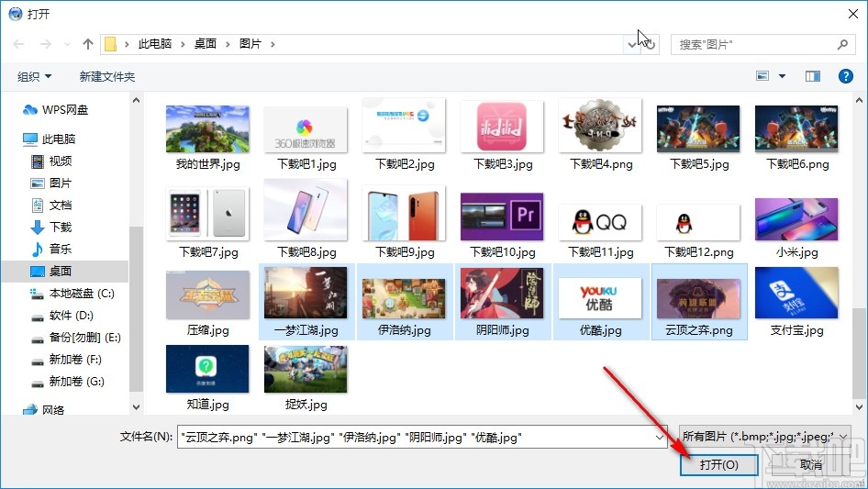Click 伊洛纳.jpg thumbnail

pyautogui.click(x=404, y=298)
